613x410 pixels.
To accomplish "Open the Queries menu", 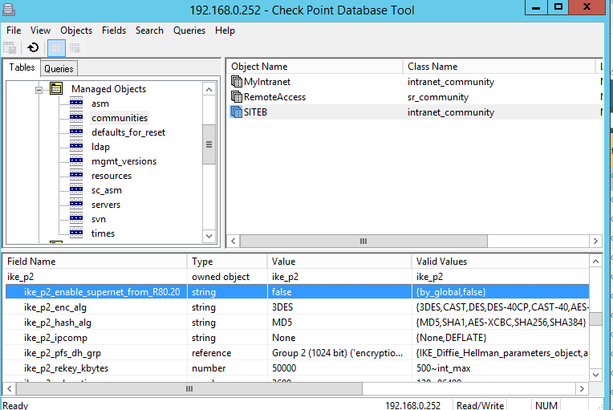I will point(189,31).
